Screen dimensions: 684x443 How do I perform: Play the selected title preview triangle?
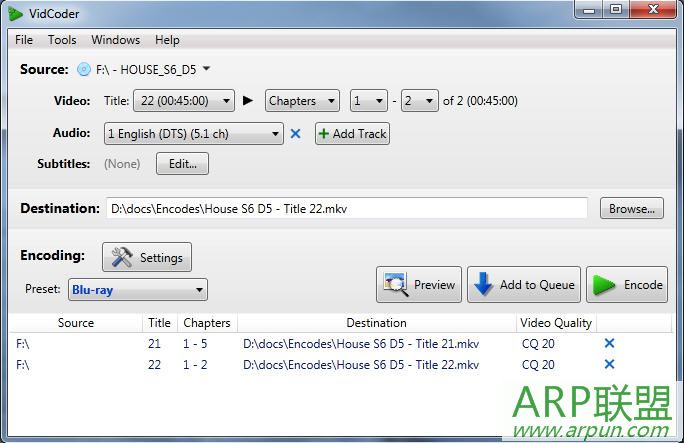(x=248, y=101)
